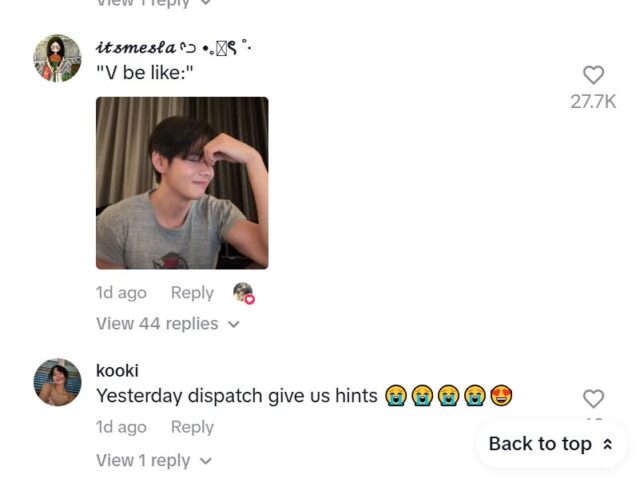
Task: Open the attached photo in the comment
Action: [182, 183]
